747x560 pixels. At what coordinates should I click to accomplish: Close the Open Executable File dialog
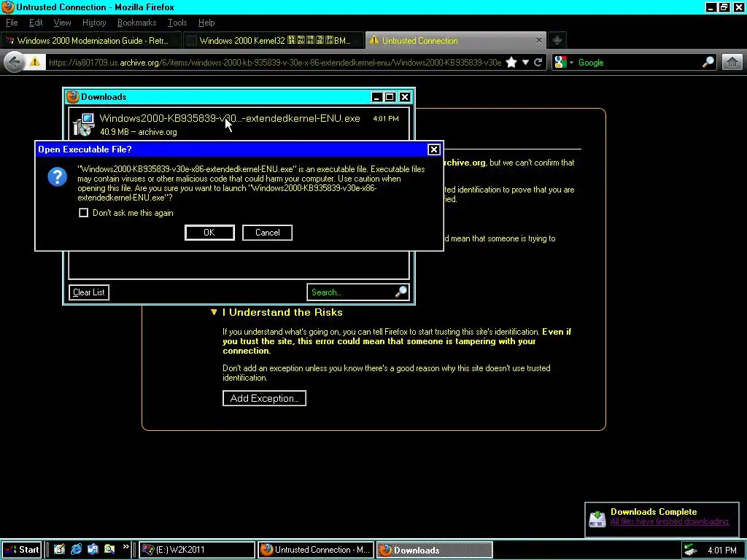click(x=433, y=149)
